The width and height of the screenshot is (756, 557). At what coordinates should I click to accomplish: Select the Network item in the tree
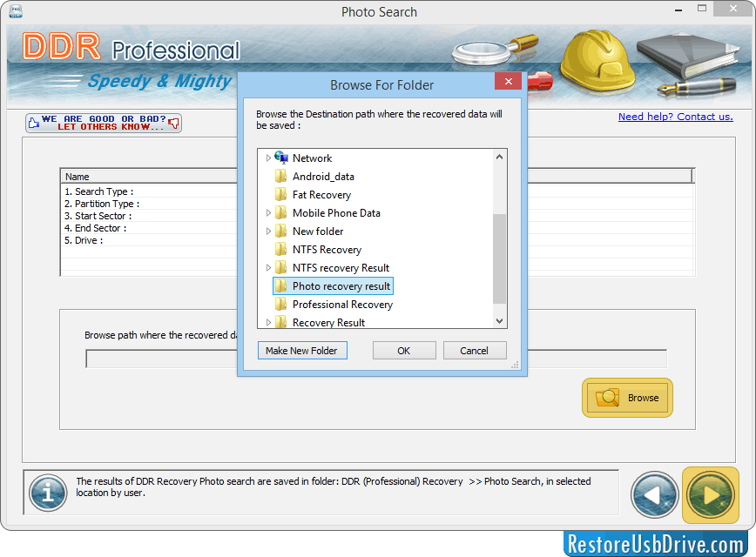312,158
